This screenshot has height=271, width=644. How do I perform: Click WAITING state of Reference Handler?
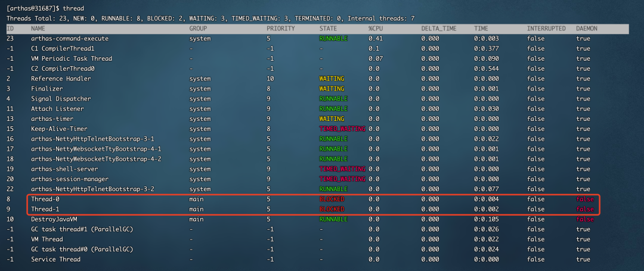click(x=332, y=79)
